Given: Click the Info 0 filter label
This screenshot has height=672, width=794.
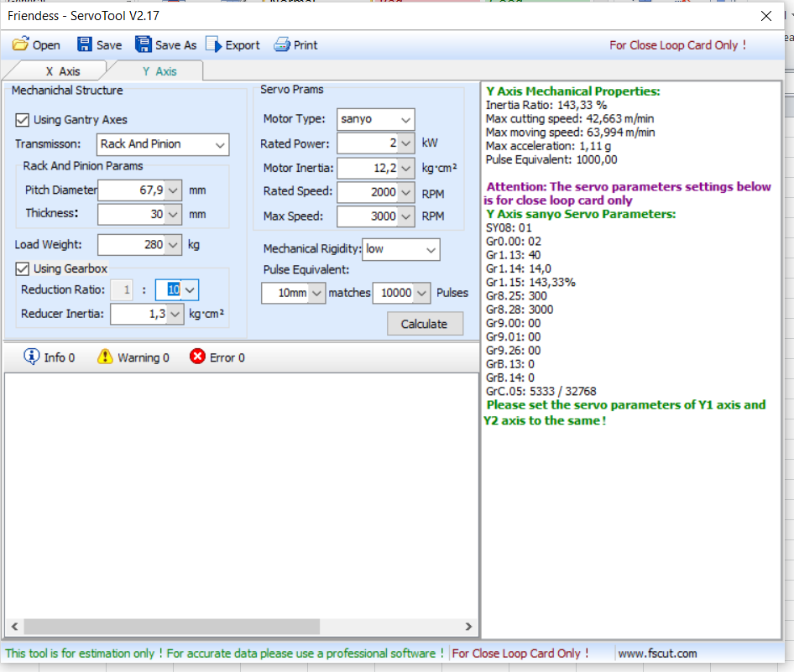Looking at the screenshot, I should (60, 357).
